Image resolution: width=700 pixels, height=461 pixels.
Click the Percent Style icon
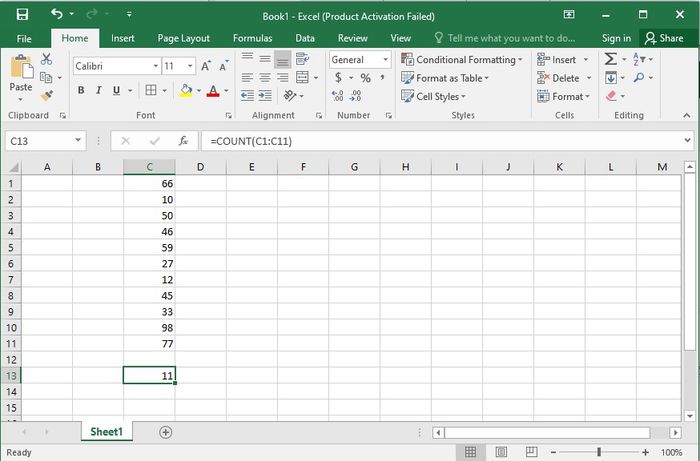point(366,78)
